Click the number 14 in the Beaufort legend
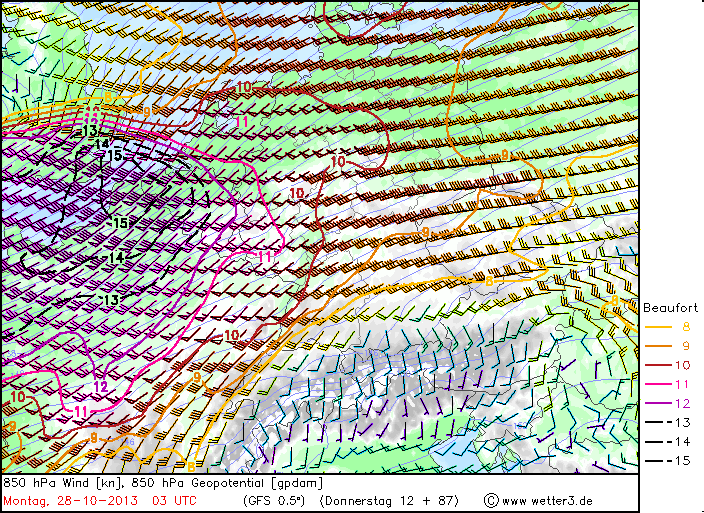 click(683, 442)
